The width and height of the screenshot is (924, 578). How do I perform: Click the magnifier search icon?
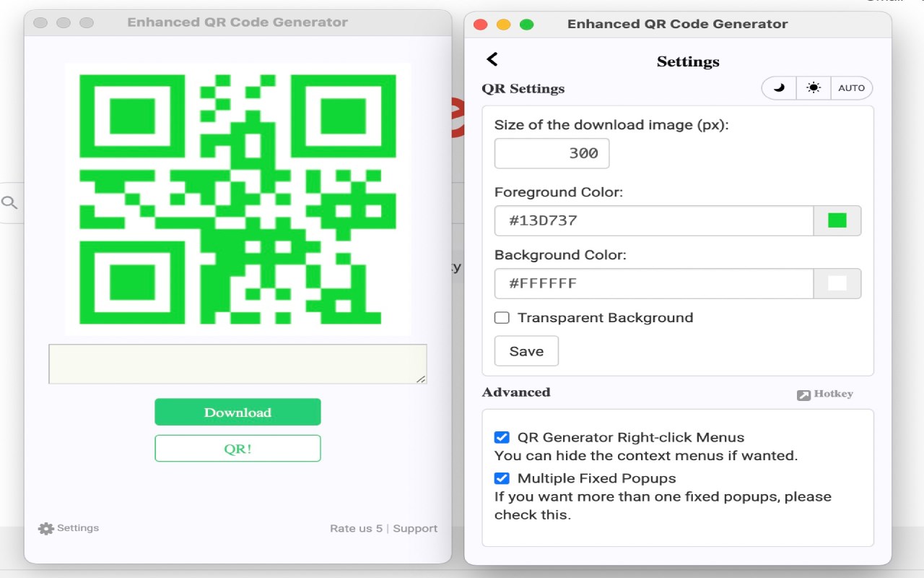pos(9,202)
